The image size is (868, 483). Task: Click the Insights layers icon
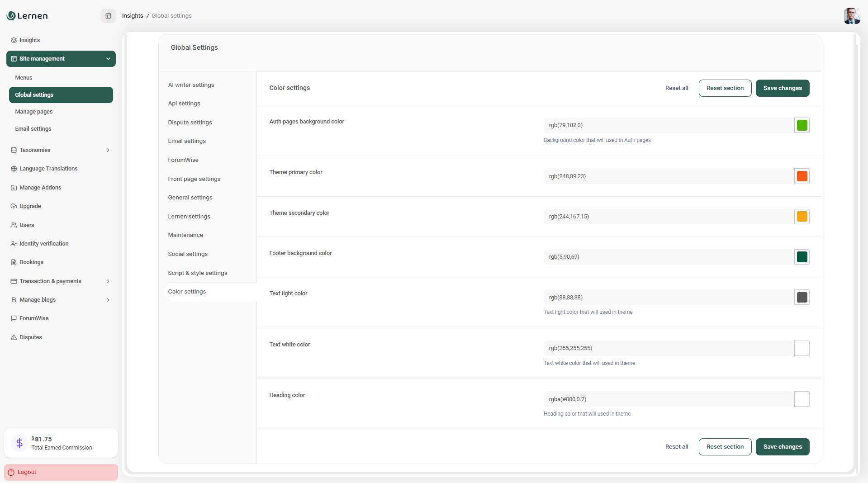(14, 40)
